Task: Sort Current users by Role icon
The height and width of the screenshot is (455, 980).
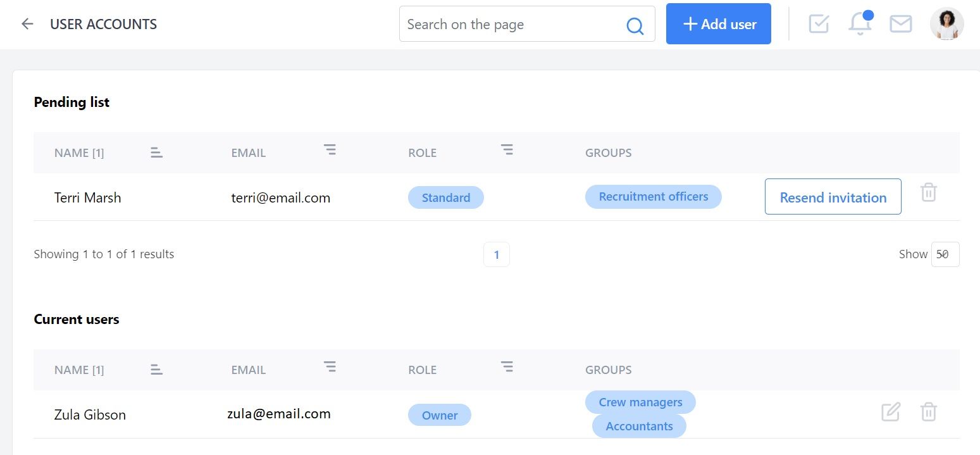Action: [x=507, y=367]
